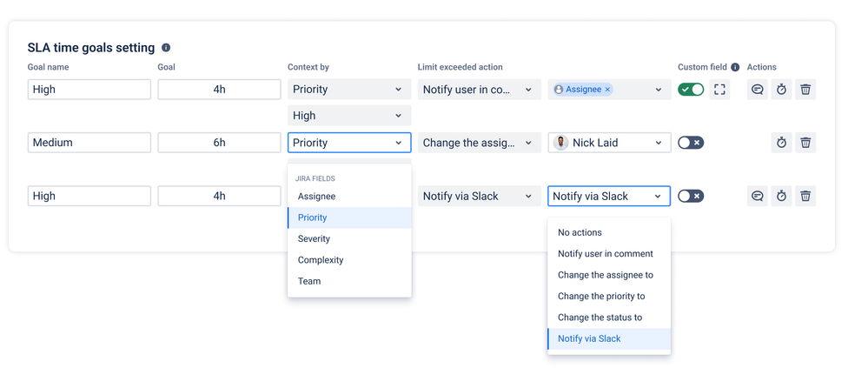Viewport: 868px width, 368px height.
Task: Delete the Medium goal with its trash icon
Action: 806,143
